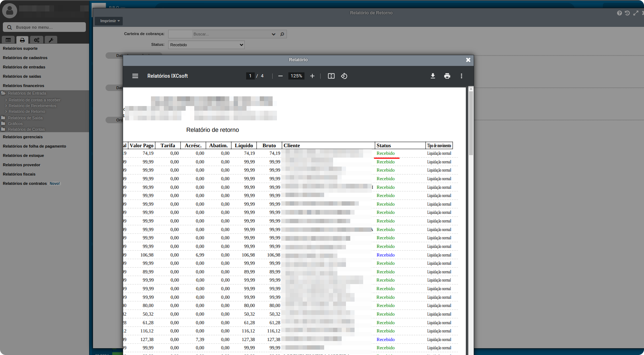Viewport: 644px width, 355px height.
Task: Click the Cliente column header
Action: point(328,145)
